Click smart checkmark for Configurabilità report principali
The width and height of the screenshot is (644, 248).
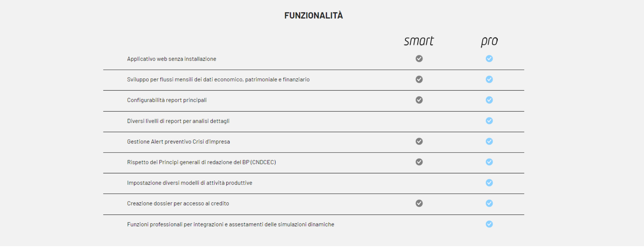click(x=419, y=100)
